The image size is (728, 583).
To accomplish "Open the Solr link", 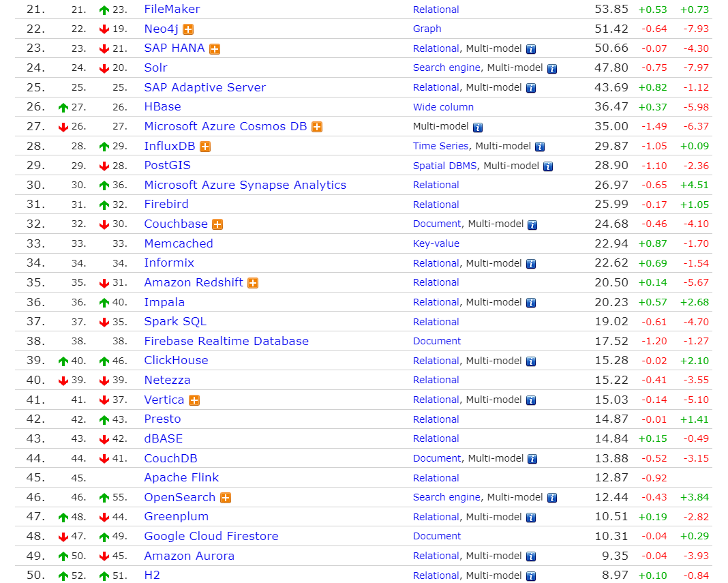I will pos(155,68).
